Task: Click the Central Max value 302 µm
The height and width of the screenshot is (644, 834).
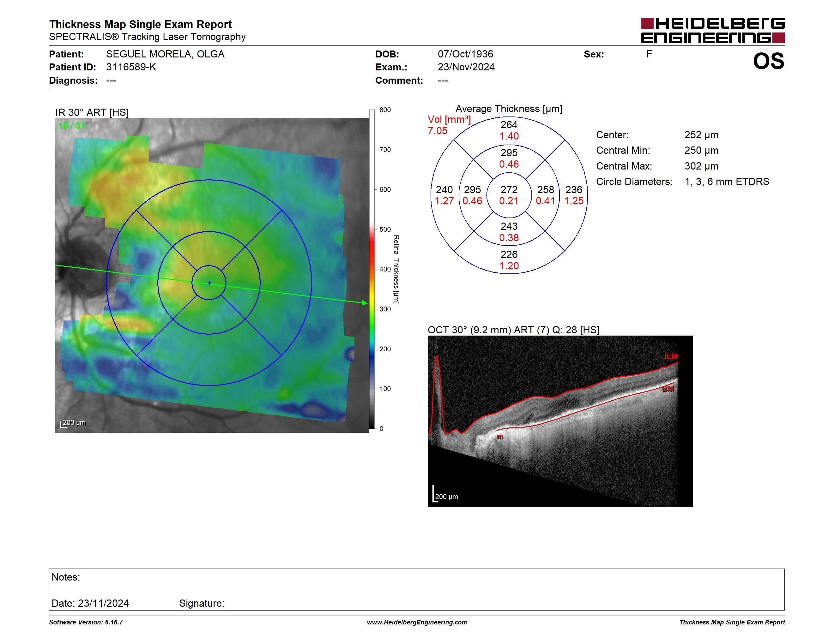Action: [701, 166]
